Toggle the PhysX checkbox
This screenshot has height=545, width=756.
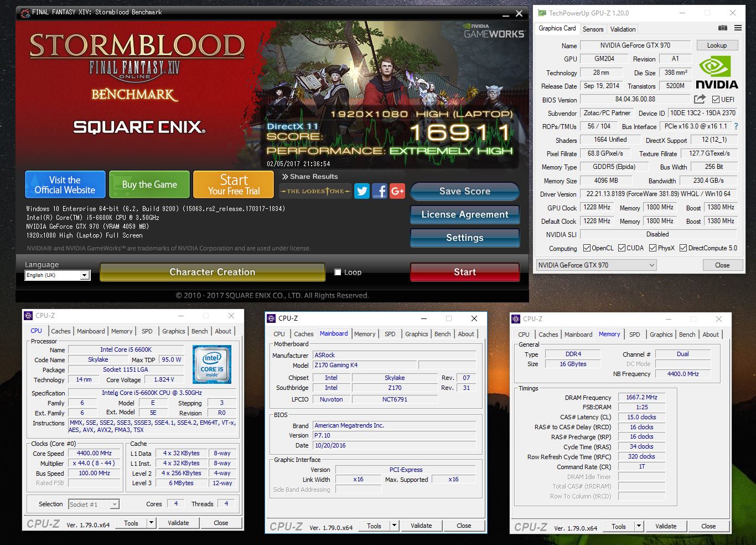[653, 248]
